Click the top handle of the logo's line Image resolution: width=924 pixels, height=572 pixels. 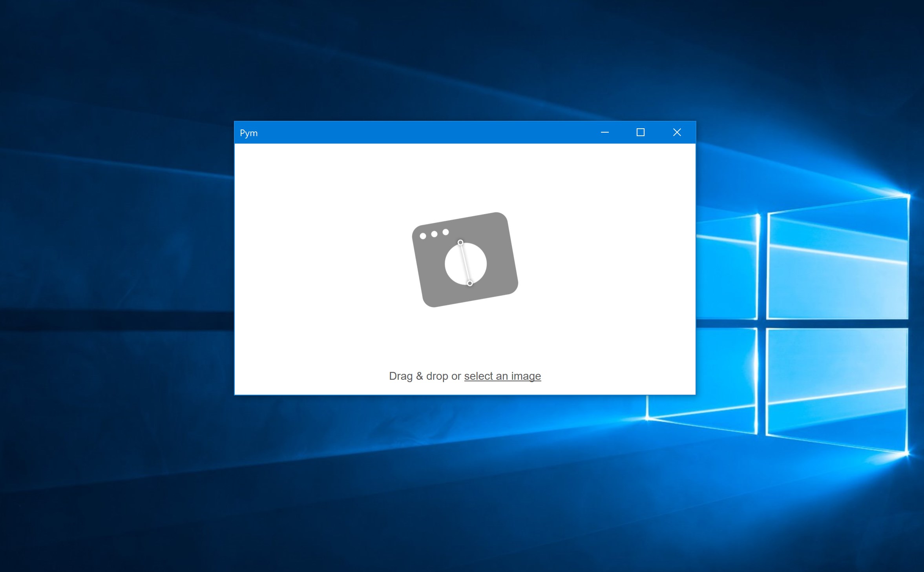460,242
